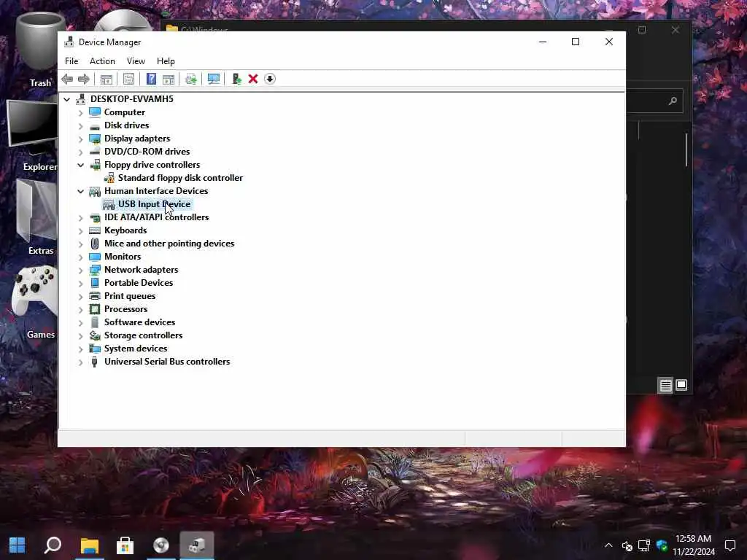Show hidden system tray icons

pos(608,545)
